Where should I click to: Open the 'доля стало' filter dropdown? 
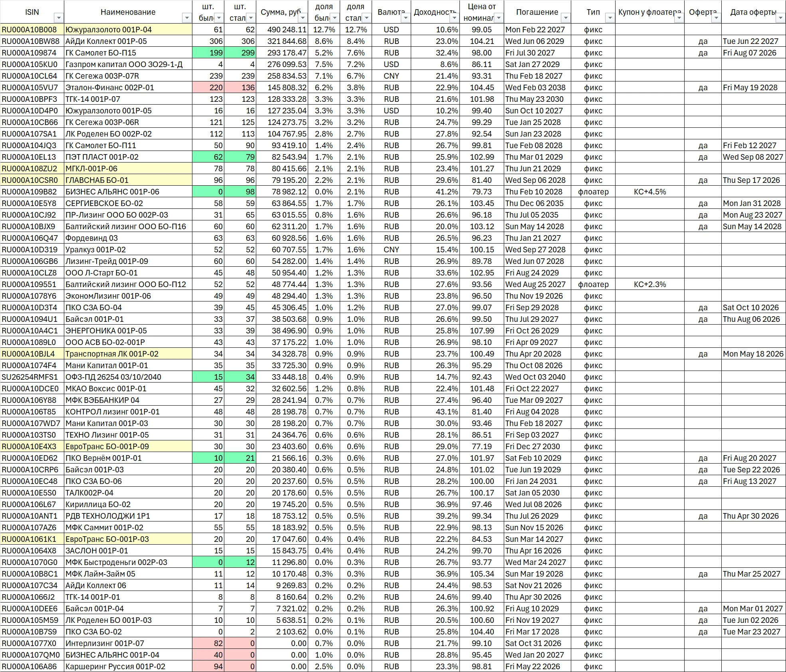click(366, 18)
